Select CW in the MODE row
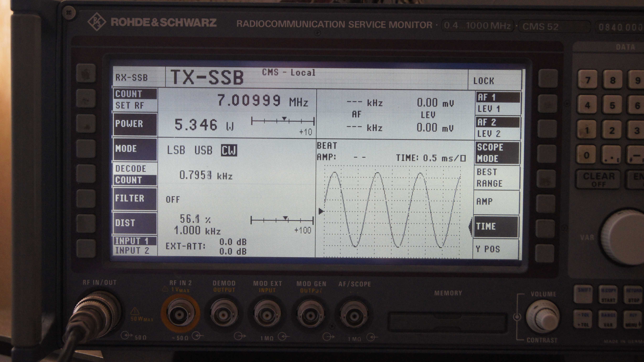This screenshot has height=362, width=644. (x=229, y=150)
